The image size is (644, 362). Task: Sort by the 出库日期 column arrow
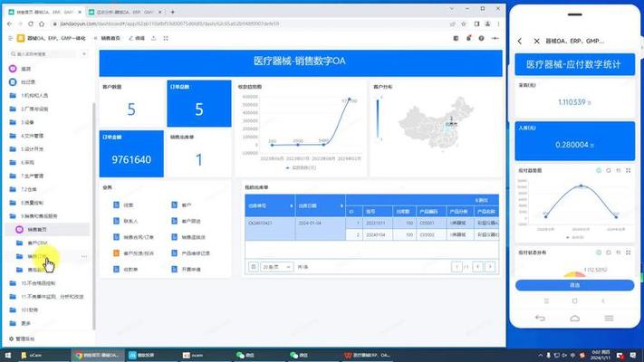pyautogui.click(x=341, y=205)
